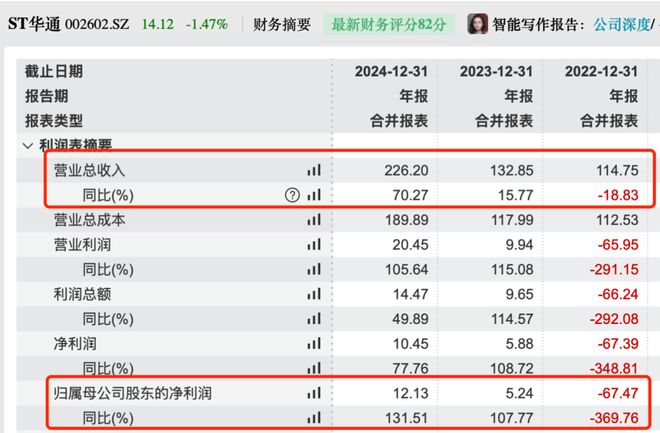Viewport: 660px width, 433px height.
Task: Show bar chart for 净利润 row
Action: [314, 343]
